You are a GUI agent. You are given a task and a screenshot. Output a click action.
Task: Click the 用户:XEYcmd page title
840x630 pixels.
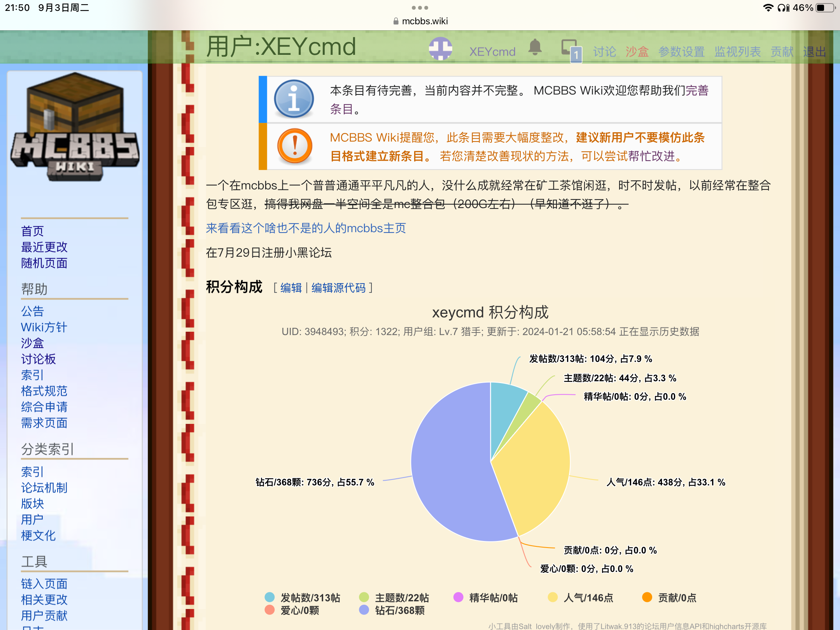tap(281, 47)
